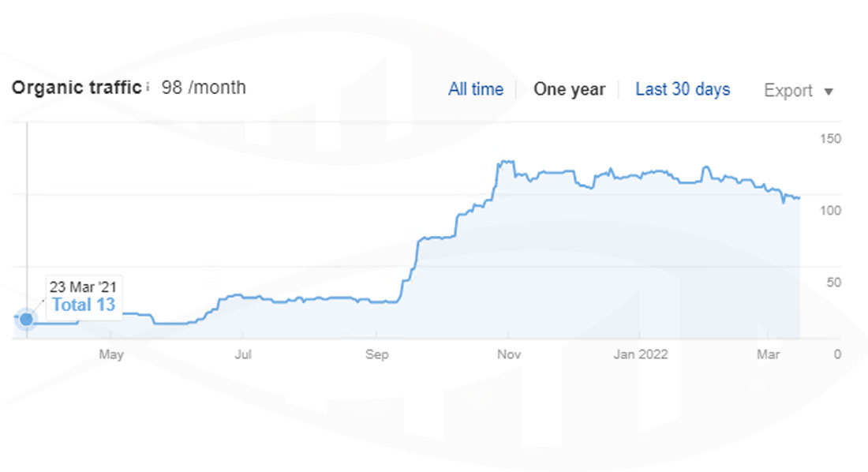The height and width of the screenshot is (472, 868).
Task: Click the Mar axis label
Action: coord(768,355)
